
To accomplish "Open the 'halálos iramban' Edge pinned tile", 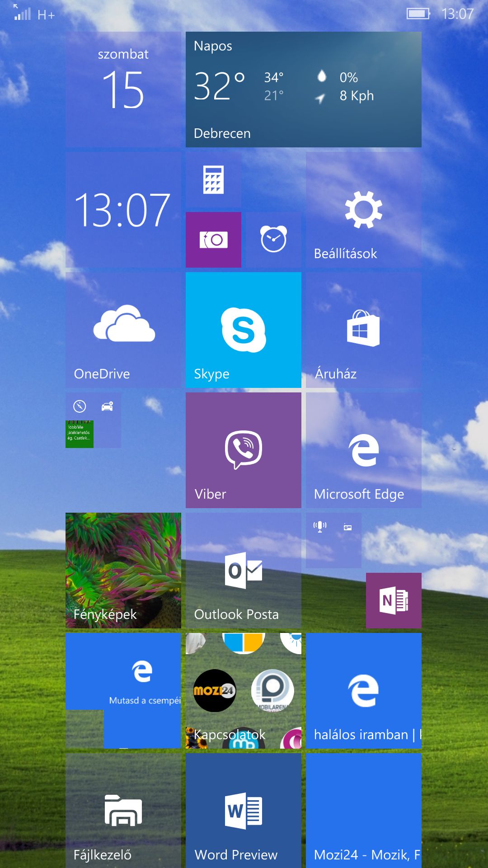I will point(364,690).
